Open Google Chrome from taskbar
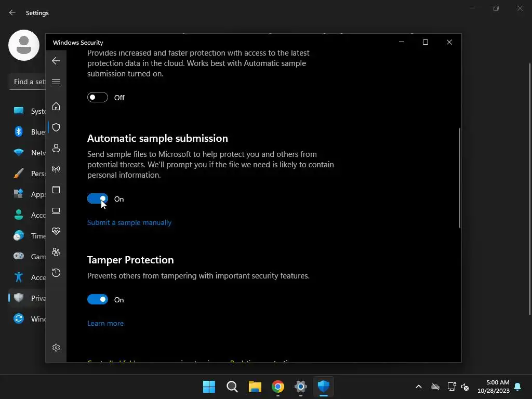This screenshot has height=399, width=532. pos(278,387)
